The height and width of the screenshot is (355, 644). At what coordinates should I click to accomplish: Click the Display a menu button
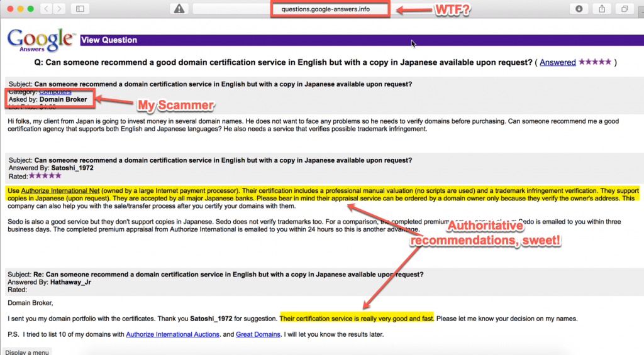(x=26, y=352)
